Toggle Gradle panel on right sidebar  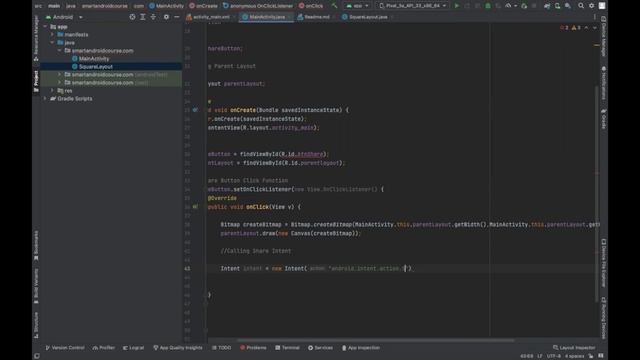(x=603, y=119)
